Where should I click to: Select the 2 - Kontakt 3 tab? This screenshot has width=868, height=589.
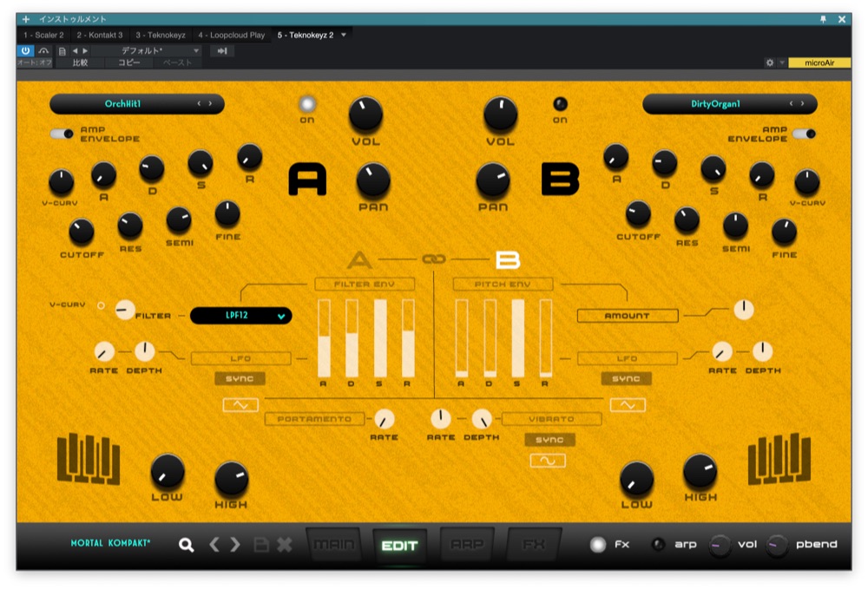[100, 35]
